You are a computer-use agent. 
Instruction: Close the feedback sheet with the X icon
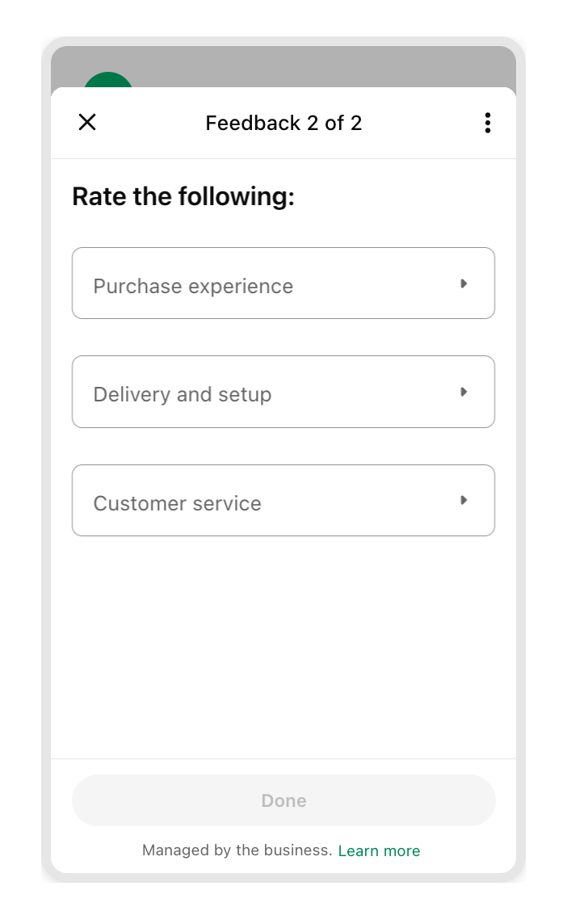(87, 122)
